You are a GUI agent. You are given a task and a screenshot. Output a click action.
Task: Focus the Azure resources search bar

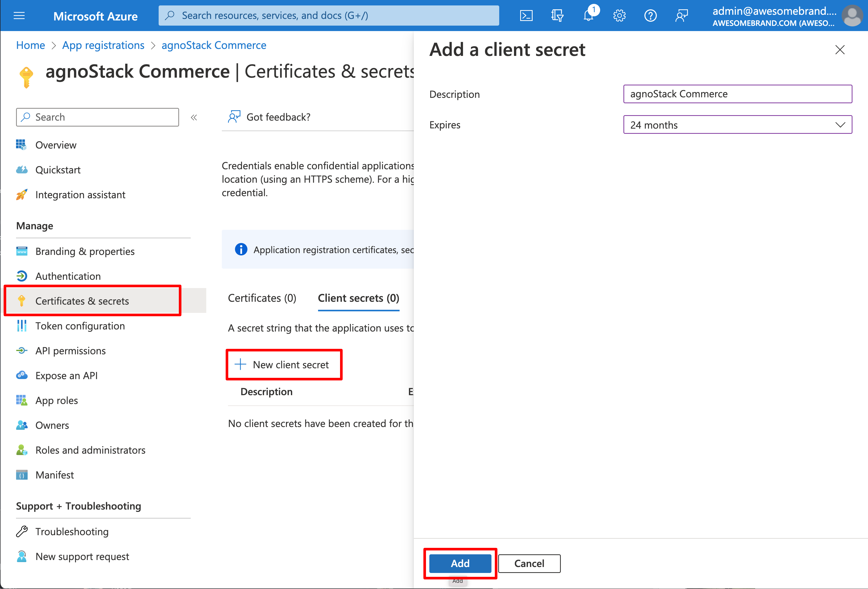pyautogui.click(x=328, y=15)
